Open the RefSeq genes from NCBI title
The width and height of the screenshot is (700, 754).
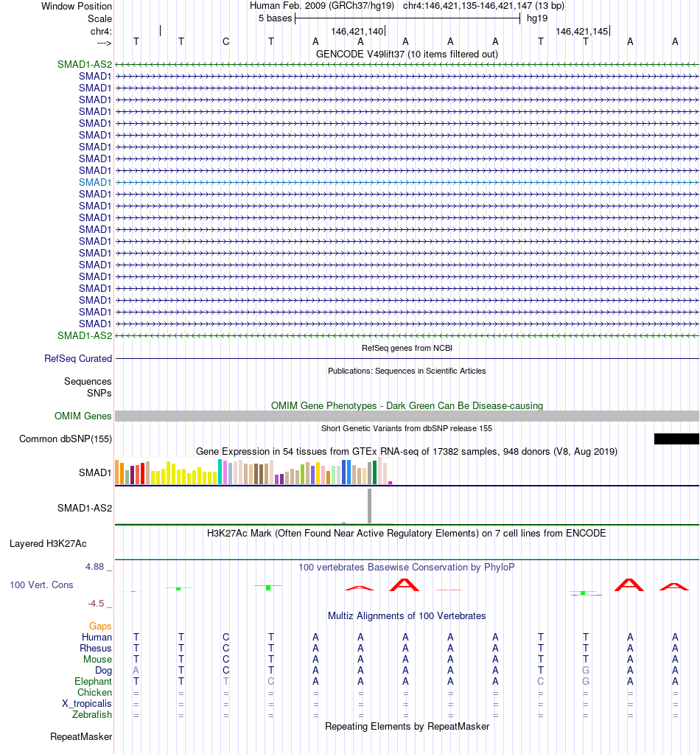tap(407, 348)
